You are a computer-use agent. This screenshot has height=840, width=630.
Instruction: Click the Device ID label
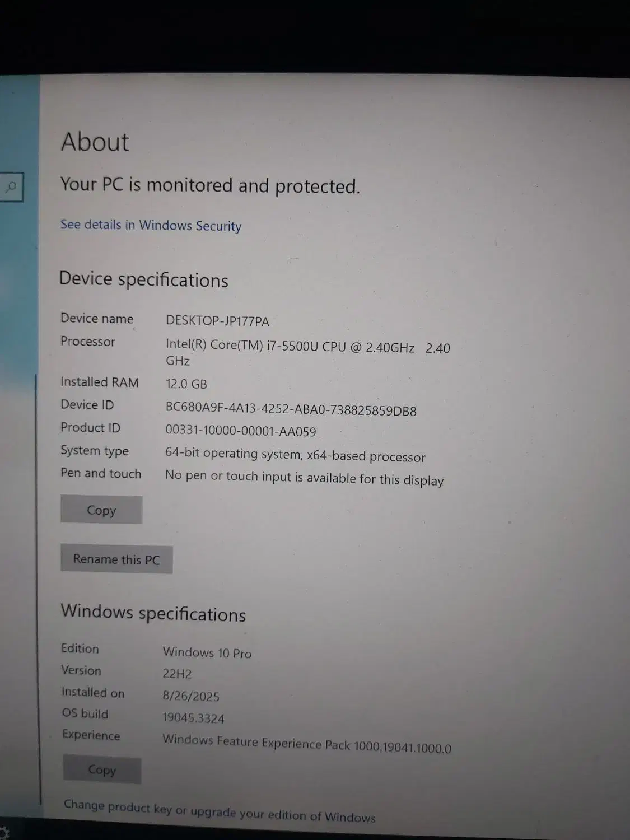click(87, 405)
